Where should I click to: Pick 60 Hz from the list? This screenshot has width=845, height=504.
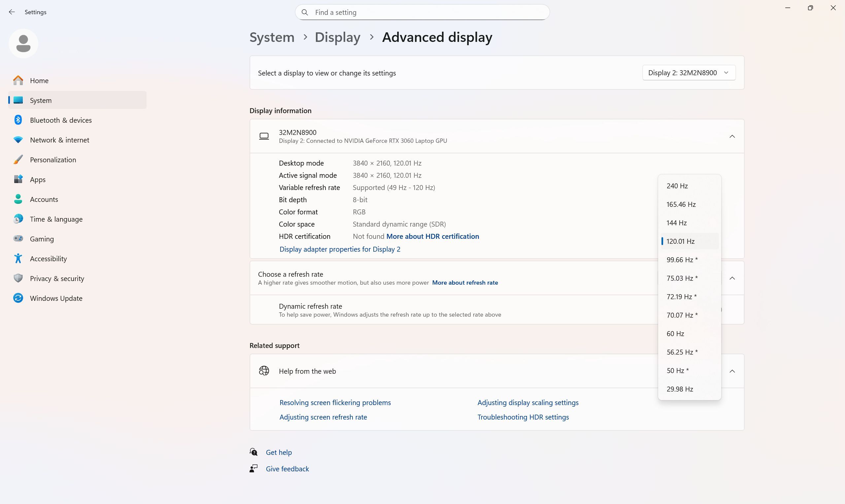pos(675,333)
